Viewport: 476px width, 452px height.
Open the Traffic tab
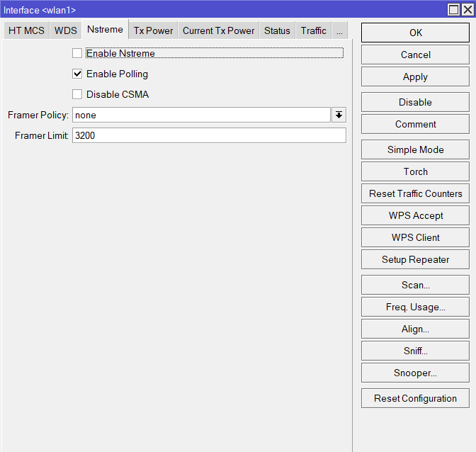[x=314, y=30]
